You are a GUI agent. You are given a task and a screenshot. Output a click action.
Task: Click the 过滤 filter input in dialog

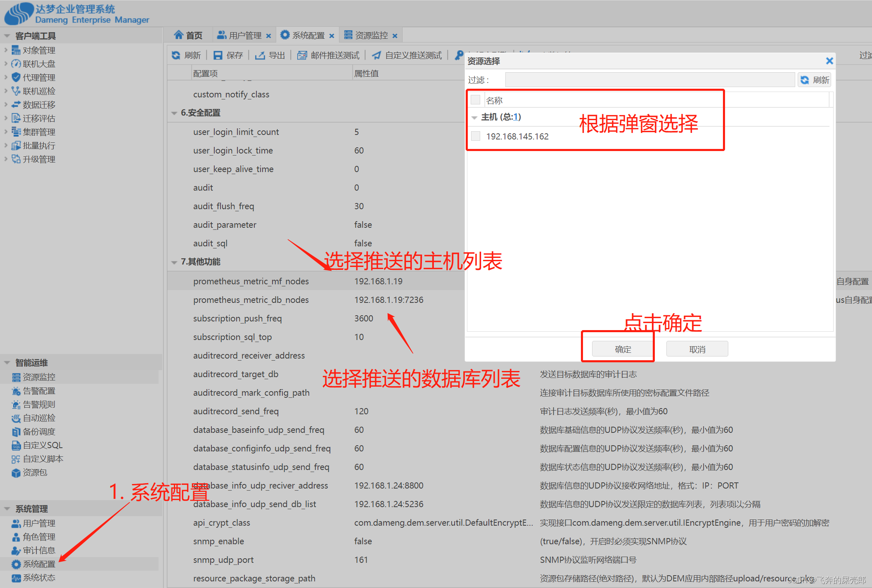pos(650,80)
